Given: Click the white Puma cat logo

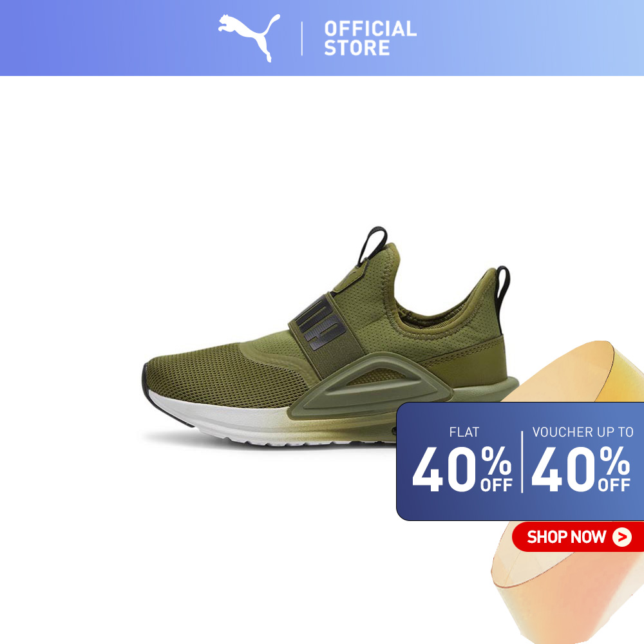Looking at the screenshot, I should 249,38.
